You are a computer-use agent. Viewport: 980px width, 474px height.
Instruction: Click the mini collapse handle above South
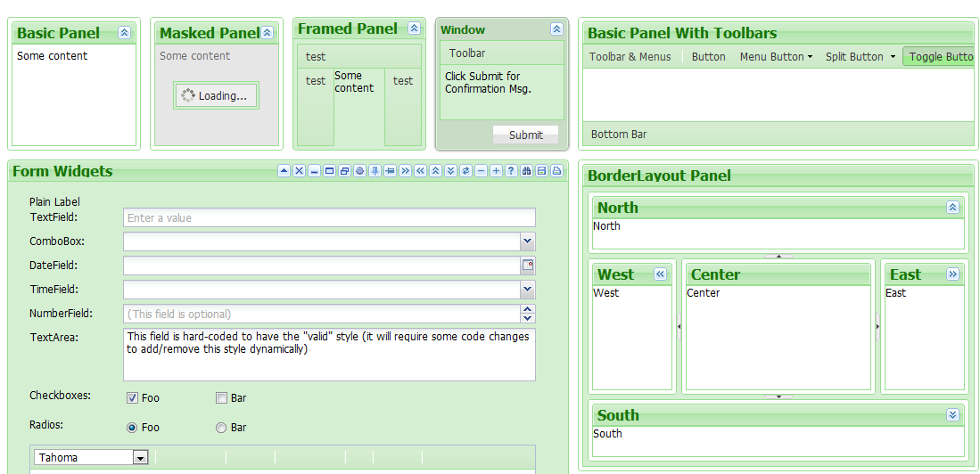click(x=778, y=396)
